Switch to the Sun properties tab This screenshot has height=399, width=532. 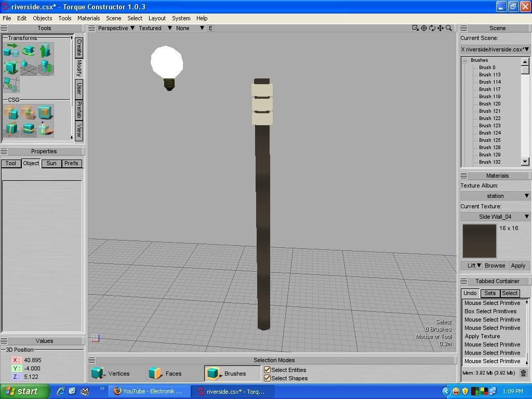click(51, 163)
